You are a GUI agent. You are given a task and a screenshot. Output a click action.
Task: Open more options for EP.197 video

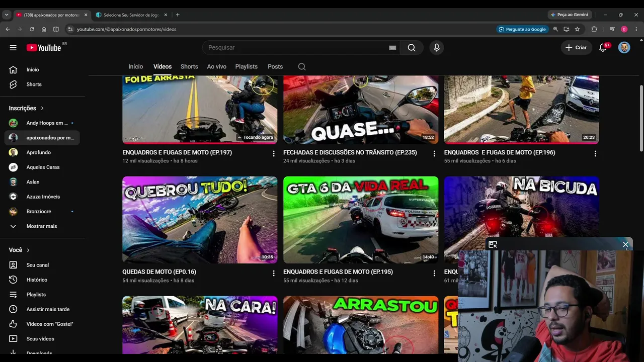click(x=274, y=153)
